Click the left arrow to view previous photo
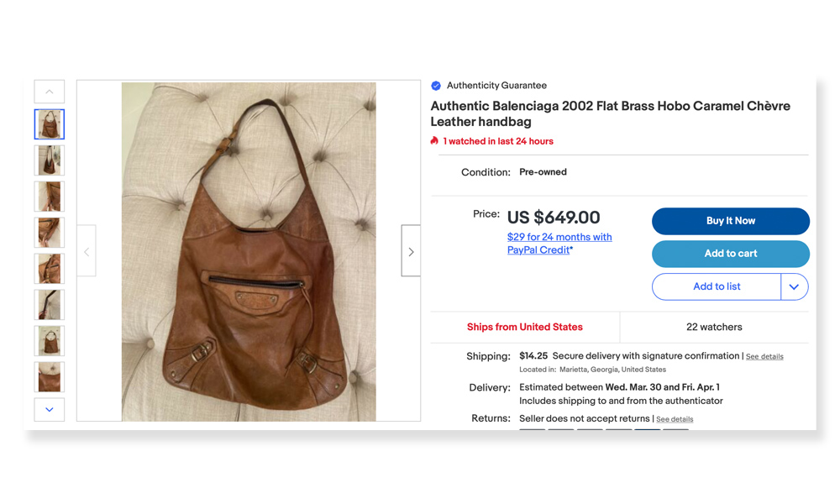The image size is (840, 504). tap(87, 250)
